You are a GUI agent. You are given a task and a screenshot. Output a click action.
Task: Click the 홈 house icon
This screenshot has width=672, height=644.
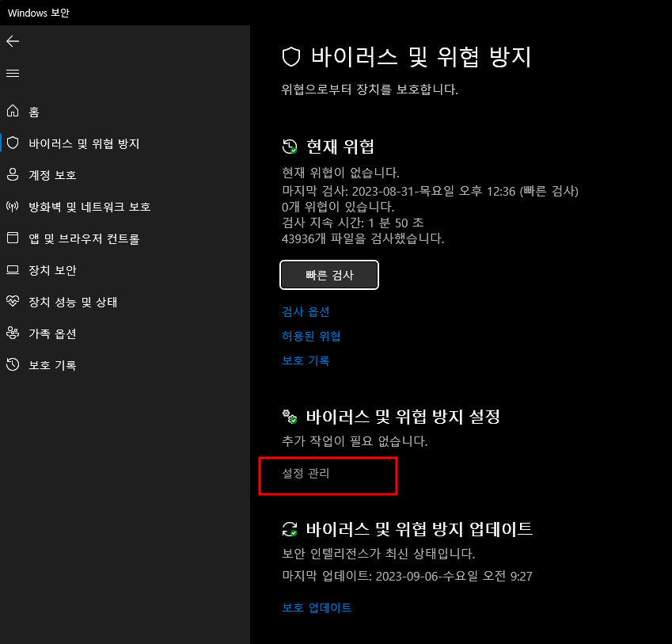[13, 111]
